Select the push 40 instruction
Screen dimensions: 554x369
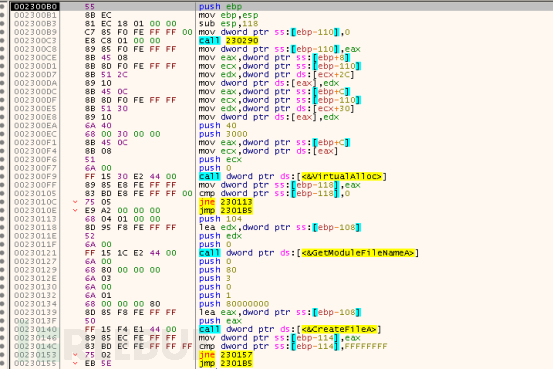[x=217, y=125]
